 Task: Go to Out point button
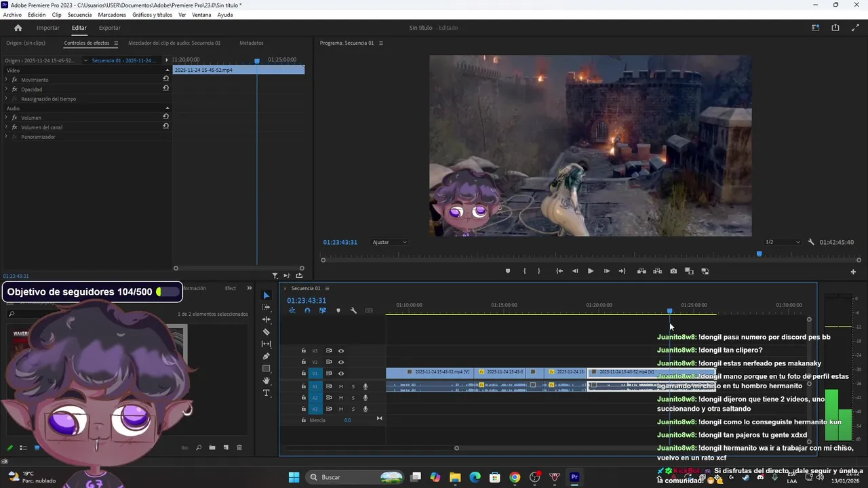622,271
